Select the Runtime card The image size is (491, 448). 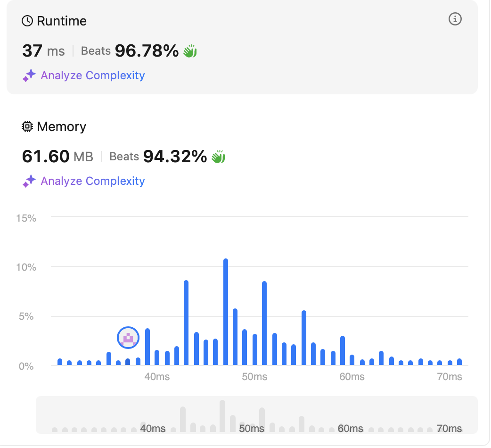242,46
